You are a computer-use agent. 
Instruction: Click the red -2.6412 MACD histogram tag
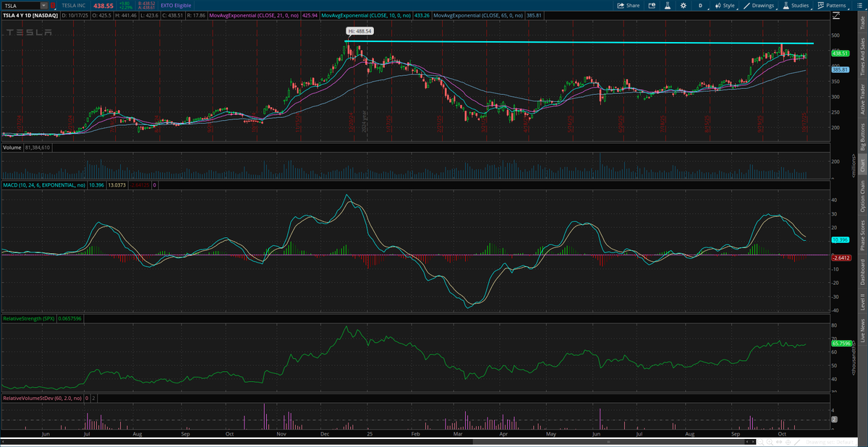[841, 257]
